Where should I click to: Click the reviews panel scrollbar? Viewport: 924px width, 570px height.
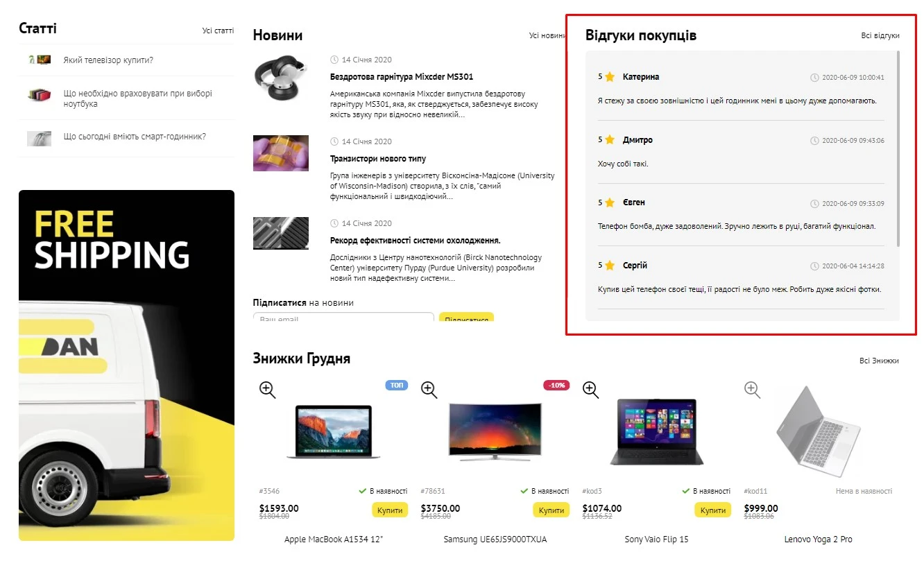tap(898, 148)
